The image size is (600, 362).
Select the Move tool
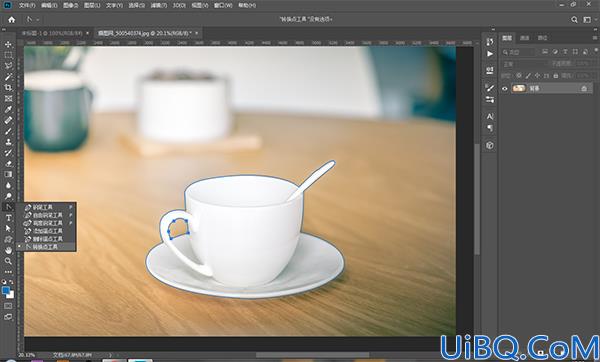click(x=8, y=44)
